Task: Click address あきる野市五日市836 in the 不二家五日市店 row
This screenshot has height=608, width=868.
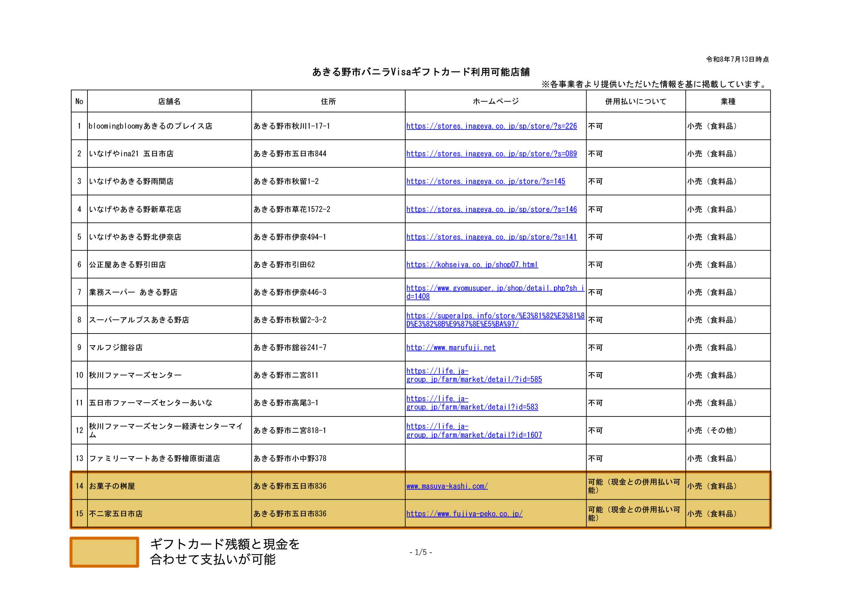Action: (290, 514)
